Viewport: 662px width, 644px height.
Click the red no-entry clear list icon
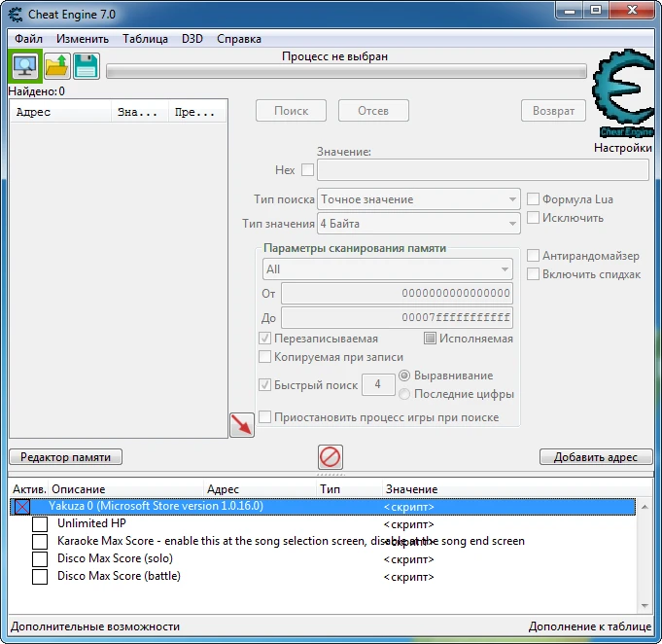(x=331, y=457)
